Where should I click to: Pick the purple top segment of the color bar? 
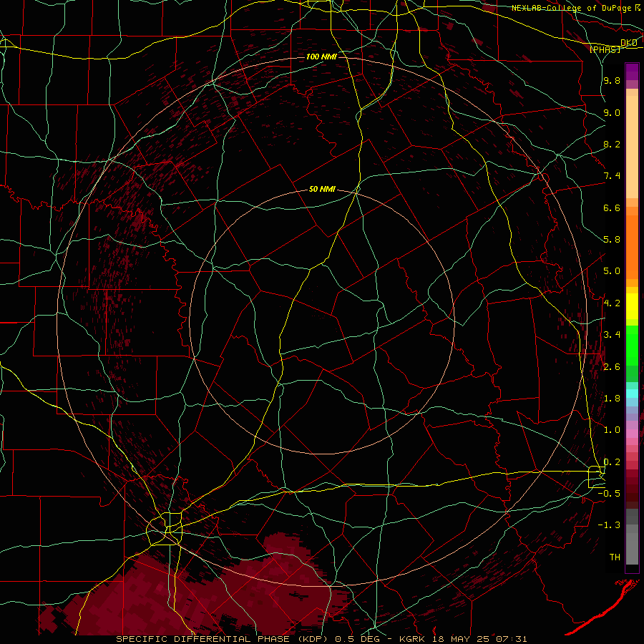pyautogui.click(x=632, y=72)
